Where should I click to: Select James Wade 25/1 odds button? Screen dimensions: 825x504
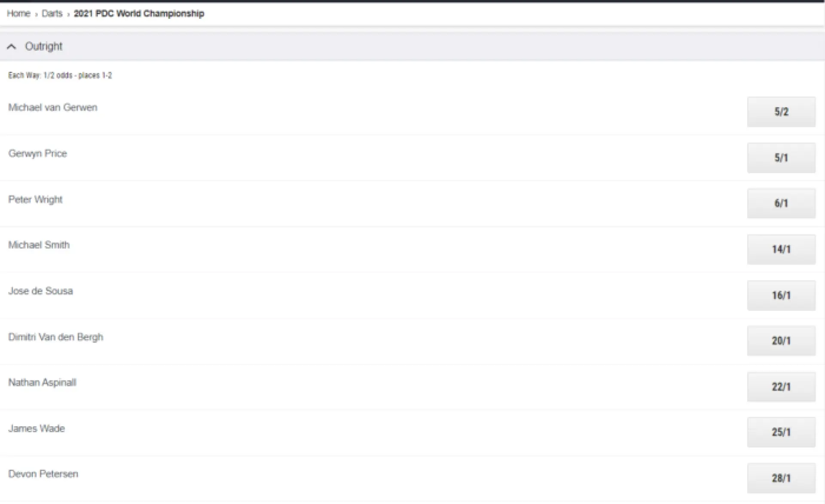tap(781, 432)
